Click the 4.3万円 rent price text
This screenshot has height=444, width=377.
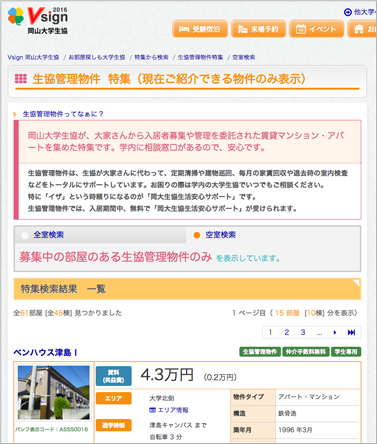click(x=167, y=375)
